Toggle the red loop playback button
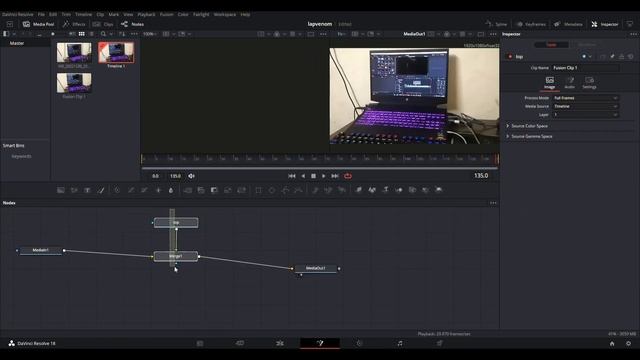The image size is (640, 360). tap(348, 176)
